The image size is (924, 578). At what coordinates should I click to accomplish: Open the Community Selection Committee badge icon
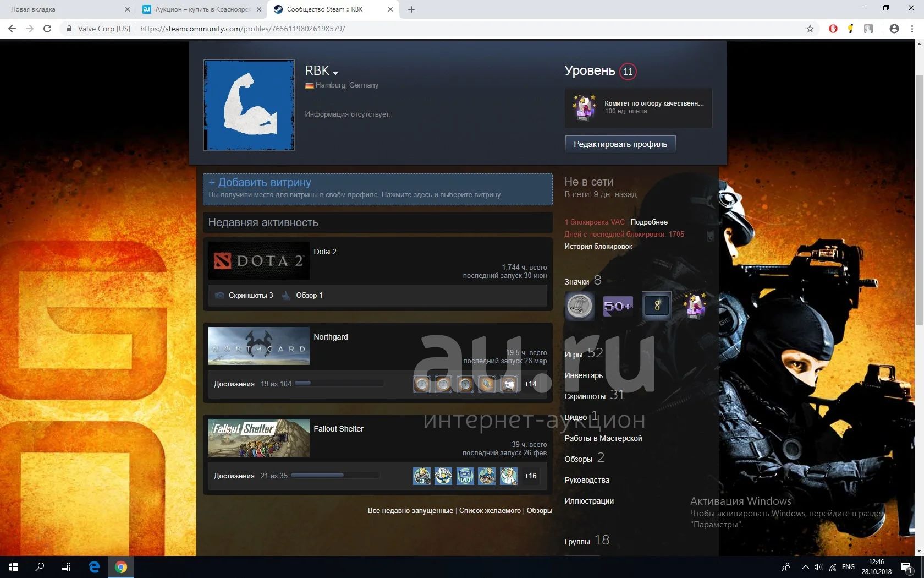click(x=585, y=107)
